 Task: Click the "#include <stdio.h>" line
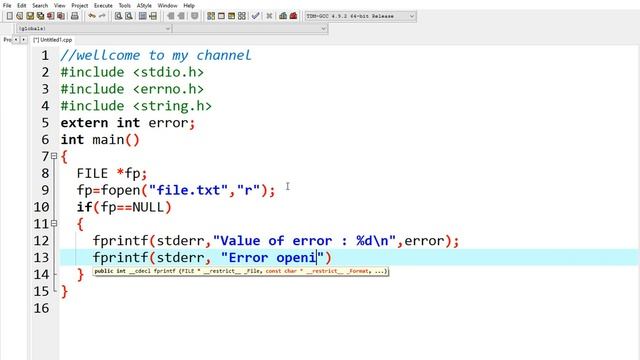coord(132,72)
